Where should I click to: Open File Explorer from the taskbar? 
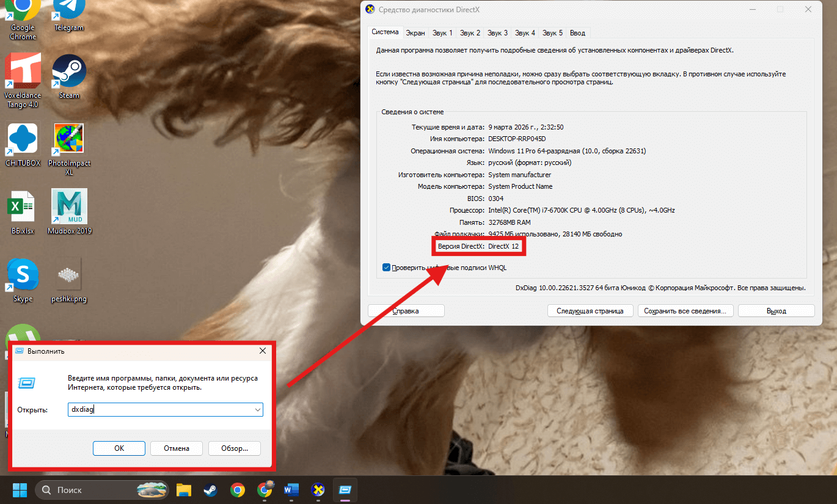click(184, 490)
